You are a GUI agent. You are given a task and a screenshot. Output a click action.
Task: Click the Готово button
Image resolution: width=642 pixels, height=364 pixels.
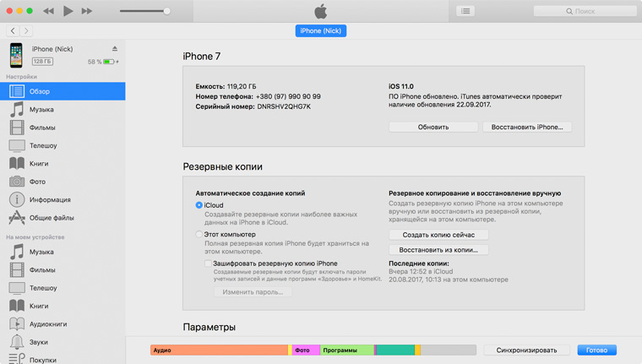pos(596,350)
